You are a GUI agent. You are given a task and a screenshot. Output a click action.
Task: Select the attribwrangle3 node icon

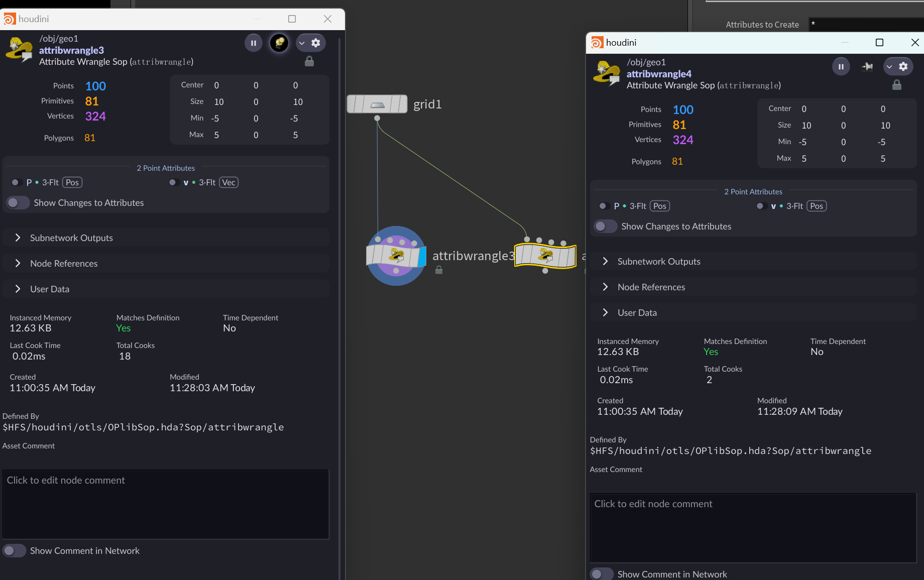point(396,256)
